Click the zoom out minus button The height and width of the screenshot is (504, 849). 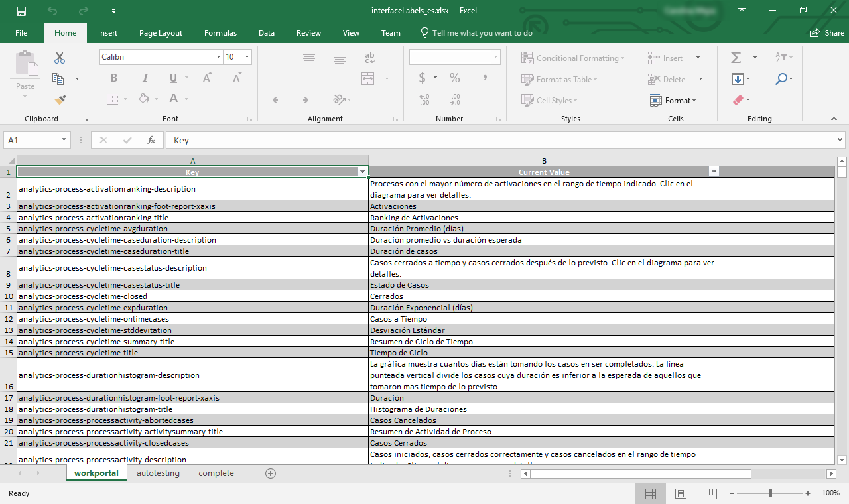point(732,493)
